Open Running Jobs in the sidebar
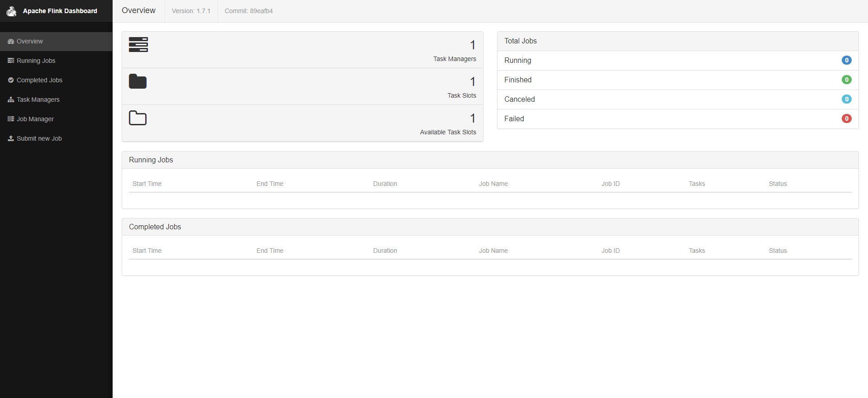This screenshot has height=398, width=868. click(x=56, y=61)
